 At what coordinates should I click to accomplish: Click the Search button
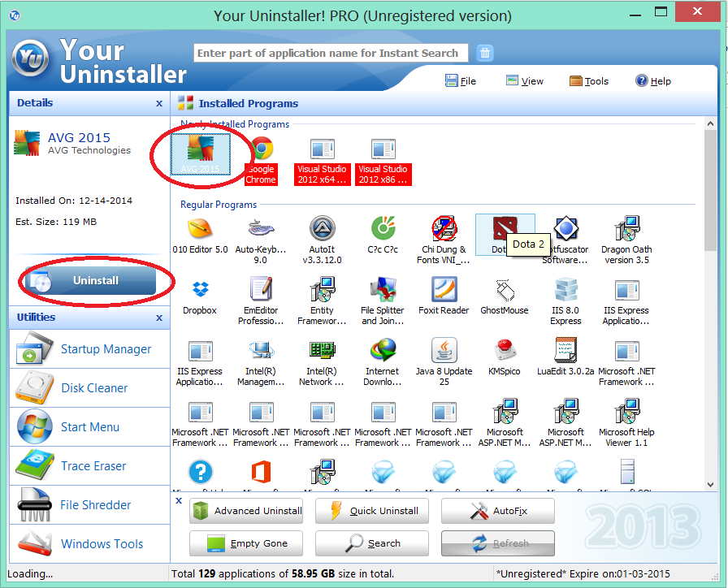[x=372, y=543]
